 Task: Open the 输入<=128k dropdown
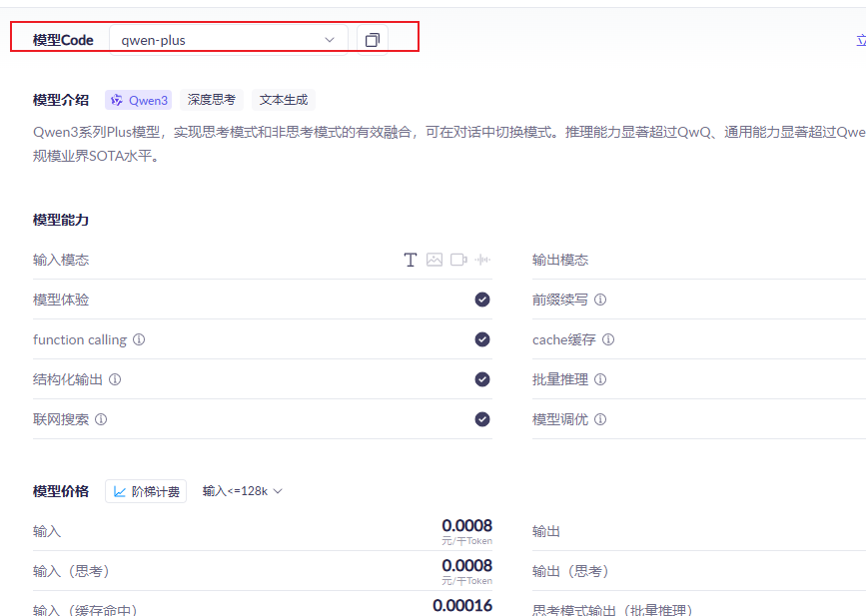coord(243,490)
